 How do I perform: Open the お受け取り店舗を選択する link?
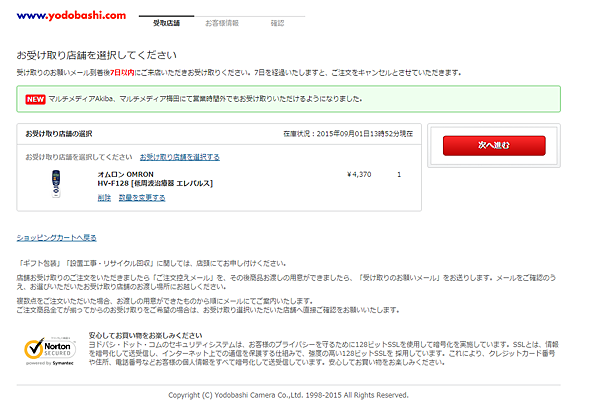point(179,157)
